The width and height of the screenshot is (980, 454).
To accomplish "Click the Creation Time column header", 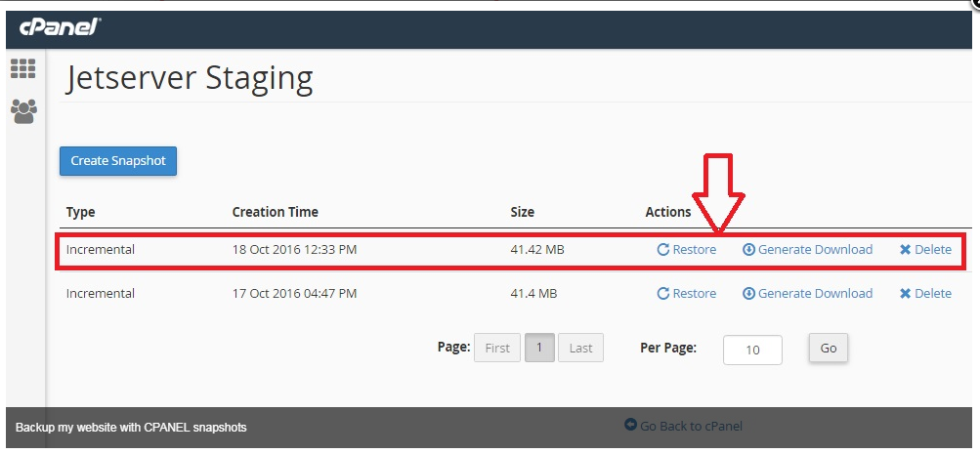I will click(x=275, y=212).
